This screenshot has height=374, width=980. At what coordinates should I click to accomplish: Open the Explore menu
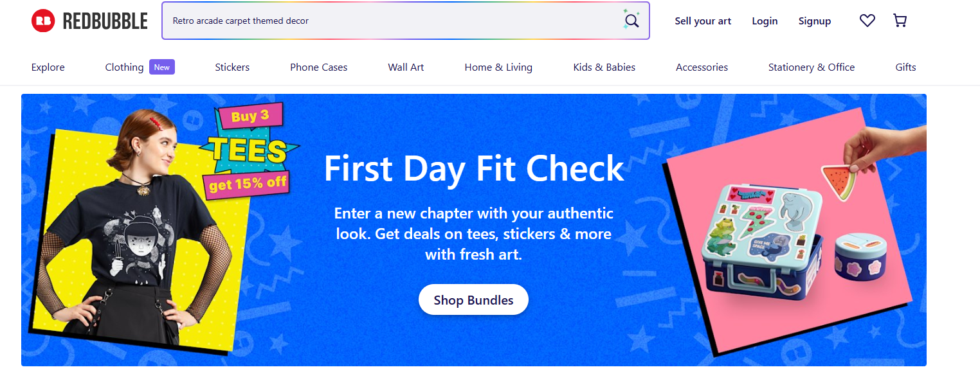pyautogui.click(x=48, y=67)
